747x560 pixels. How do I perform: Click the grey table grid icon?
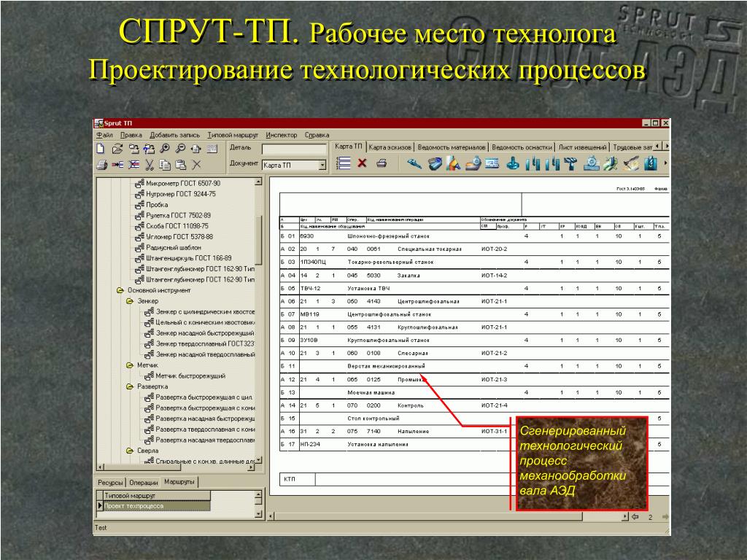(x=212, y=149)
